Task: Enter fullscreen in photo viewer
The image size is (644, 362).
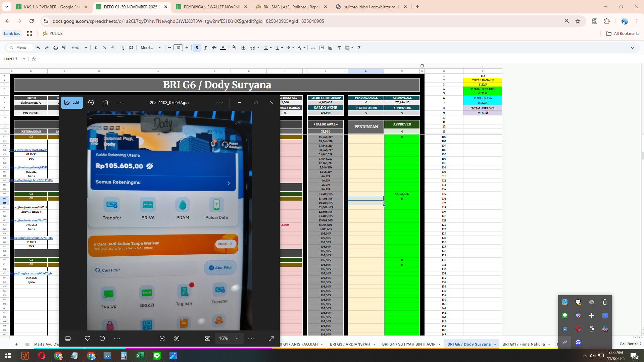Action: pos(271,339)
